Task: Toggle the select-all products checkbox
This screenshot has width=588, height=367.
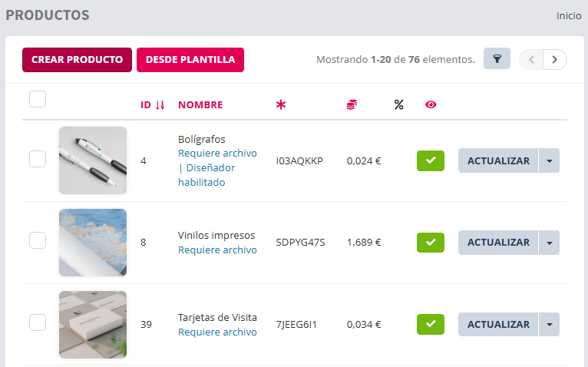Action: point(38,99)
